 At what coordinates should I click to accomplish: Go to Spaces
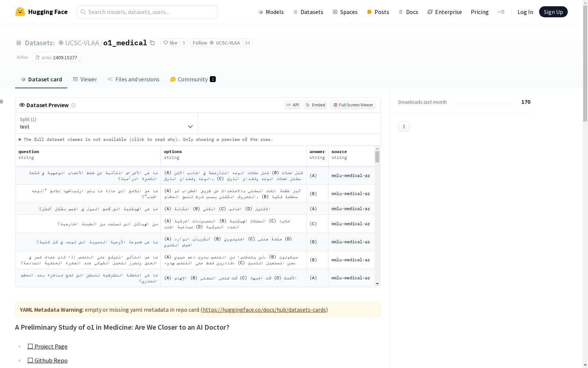(x=345, y=12)
